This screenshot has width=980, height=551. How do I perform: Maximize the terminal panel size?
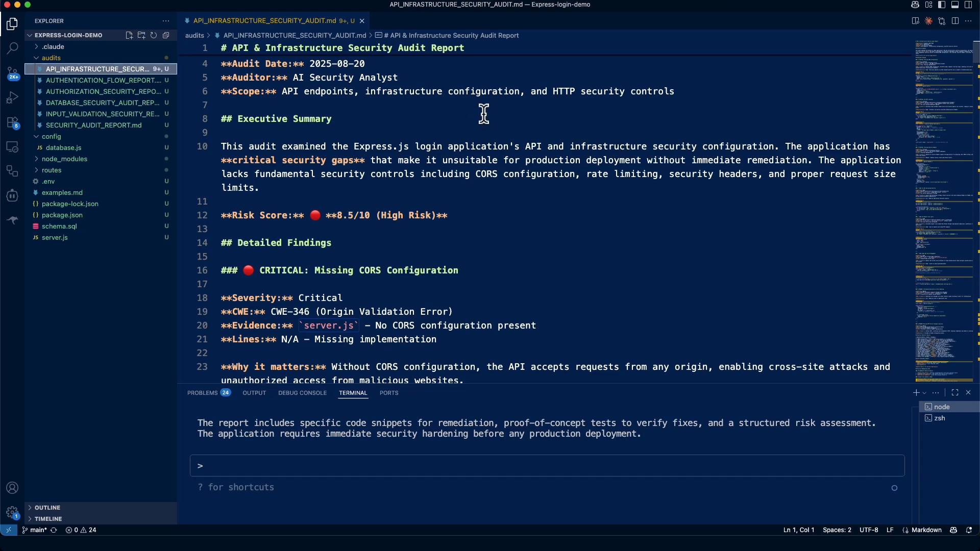click(x=955, y=392)
